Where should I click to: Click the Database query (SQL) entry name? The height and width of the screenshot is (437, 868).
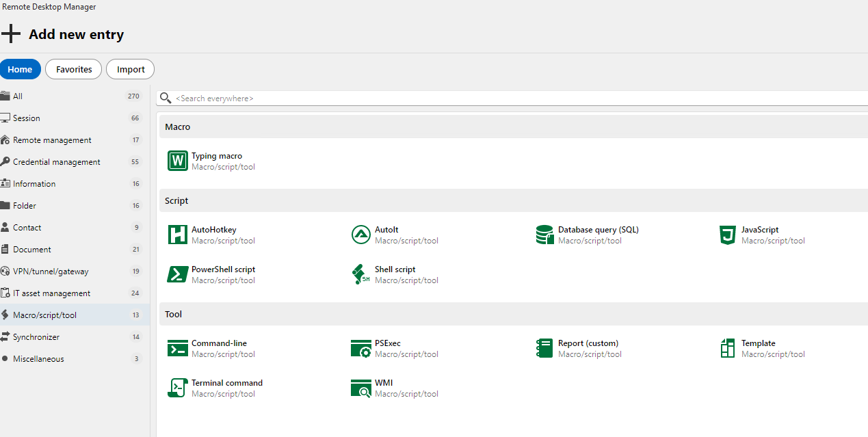coord(599,230)
